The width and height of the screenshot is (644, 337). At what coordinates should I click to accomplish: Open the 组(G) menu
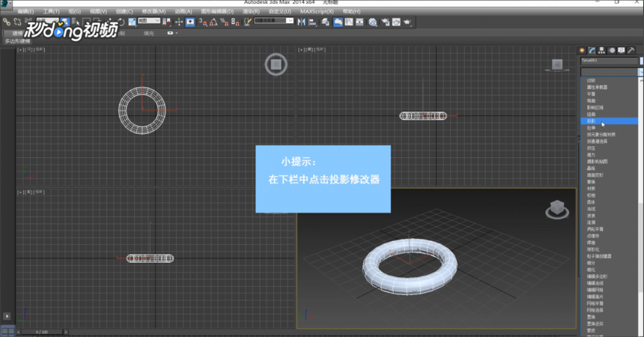click(x=74, y=11)
